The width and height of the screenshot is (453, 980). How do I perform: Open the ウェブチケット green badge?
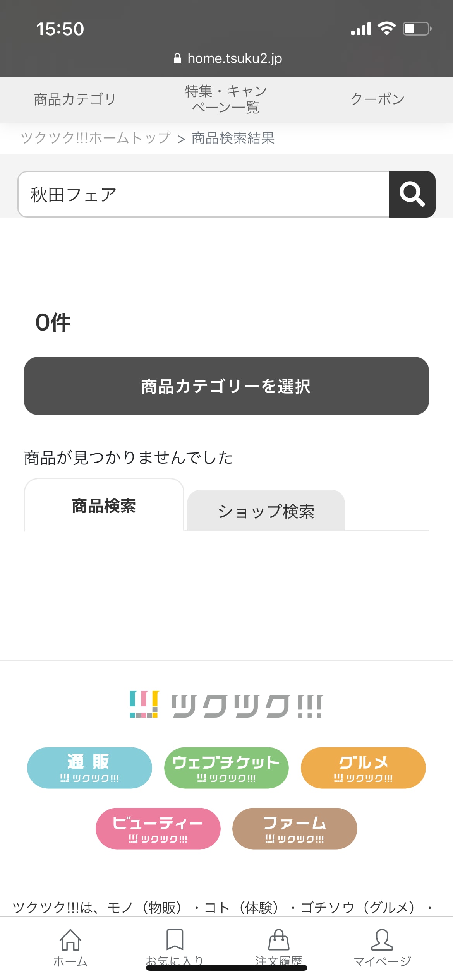tap(226, 768)
